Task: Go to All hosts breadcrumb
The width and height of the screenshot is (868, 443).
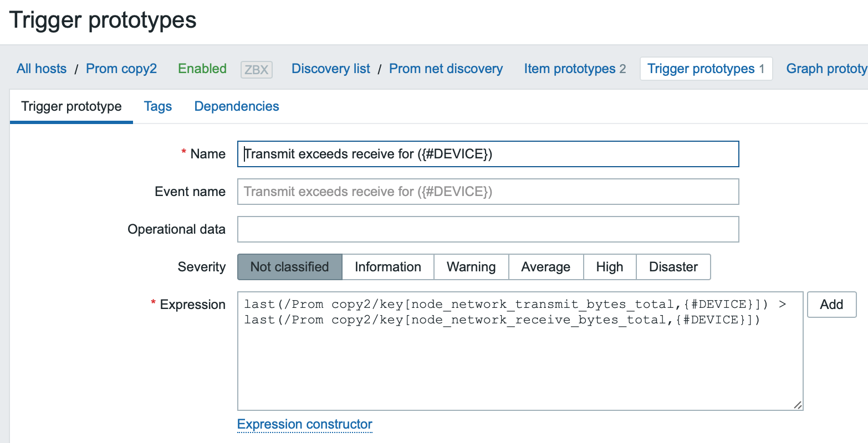Action: (x=42, y=69)
